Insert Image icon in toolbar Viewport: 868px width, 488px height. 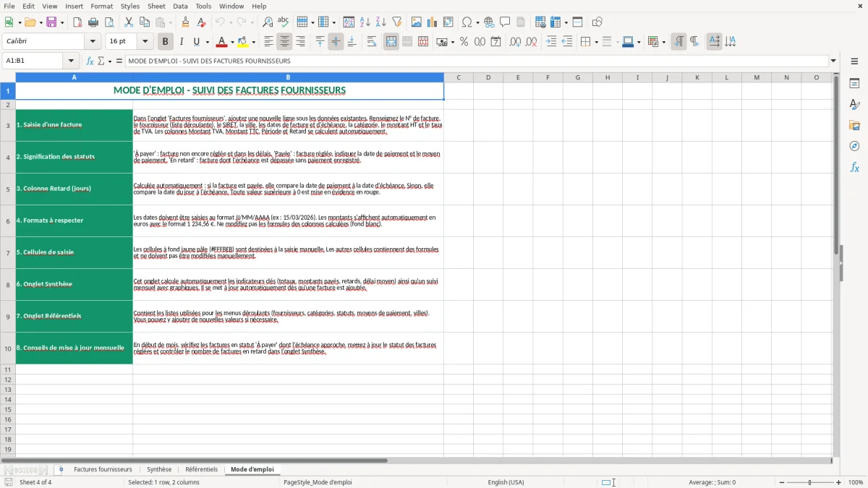[417, 22]
